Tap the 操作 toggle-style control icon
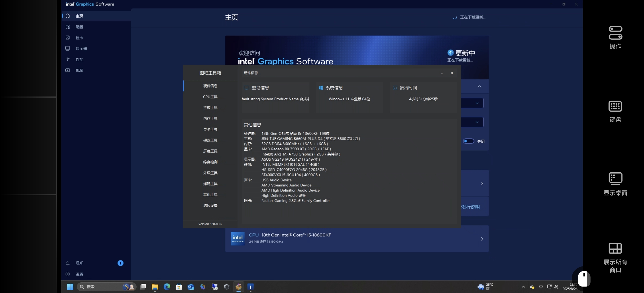This screenshot has width=644, height=293. coord(615,33)
